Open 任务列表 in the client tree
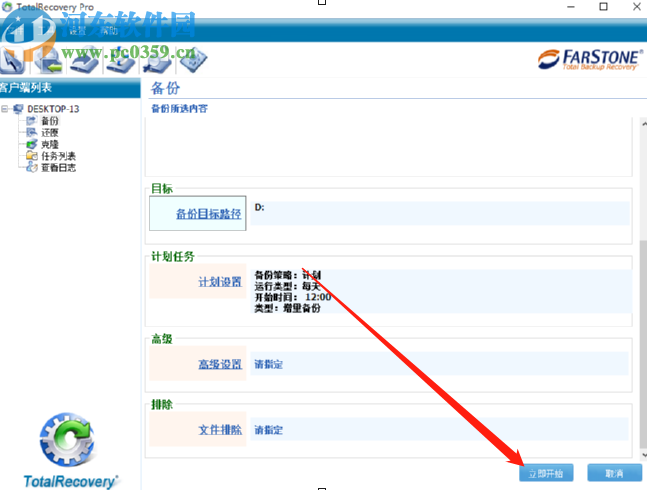 pos(59,156)
